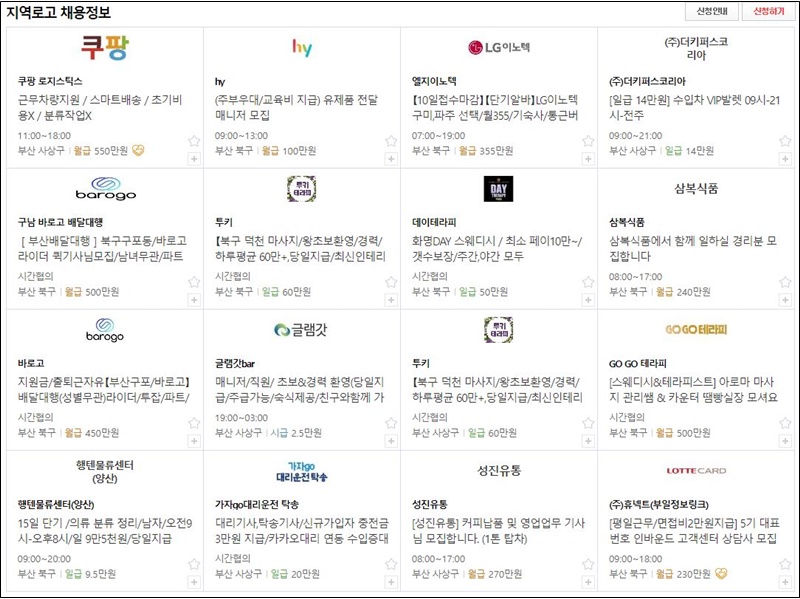
Task: Open 화명DAY 스웨디시 job title
Action: tap(497, 248)
